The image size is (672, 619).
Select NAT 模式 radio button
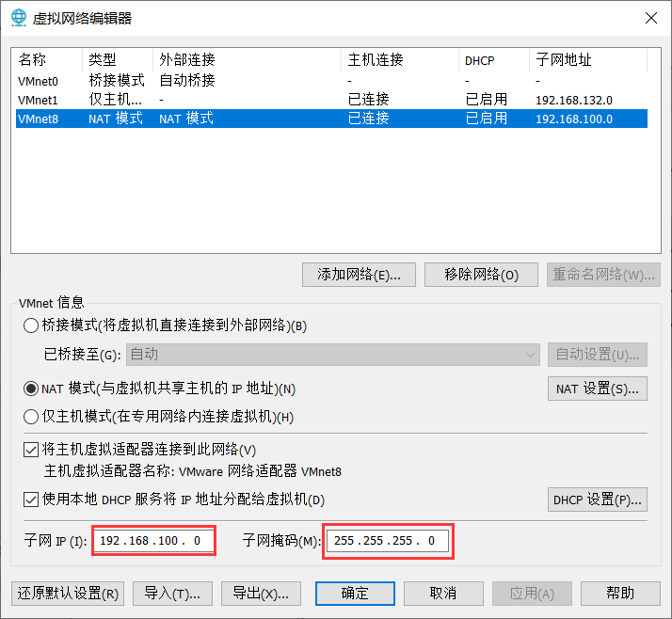(x=31, y=389)
